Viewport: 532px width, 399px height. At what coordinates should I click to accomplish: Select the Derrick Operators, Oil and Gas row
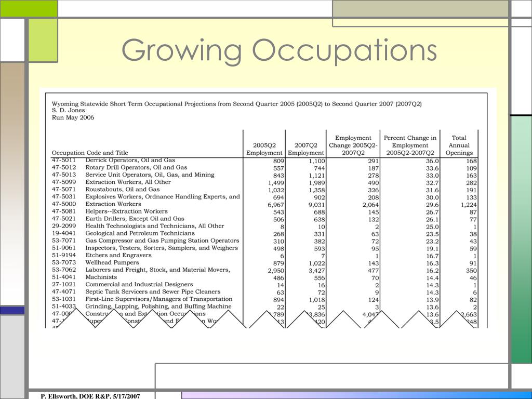(x=264, y=161)
